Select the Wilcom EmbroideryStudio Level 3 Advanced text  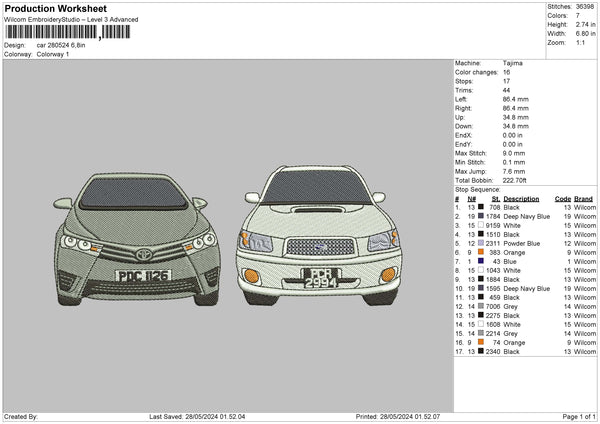71,20
